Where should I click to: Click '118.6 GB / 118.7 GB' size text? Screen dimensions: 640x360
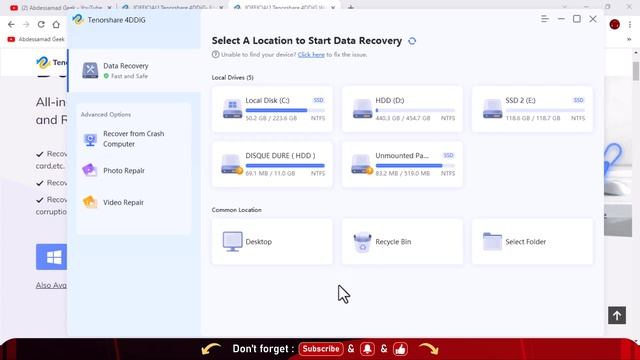coord(533,118)
